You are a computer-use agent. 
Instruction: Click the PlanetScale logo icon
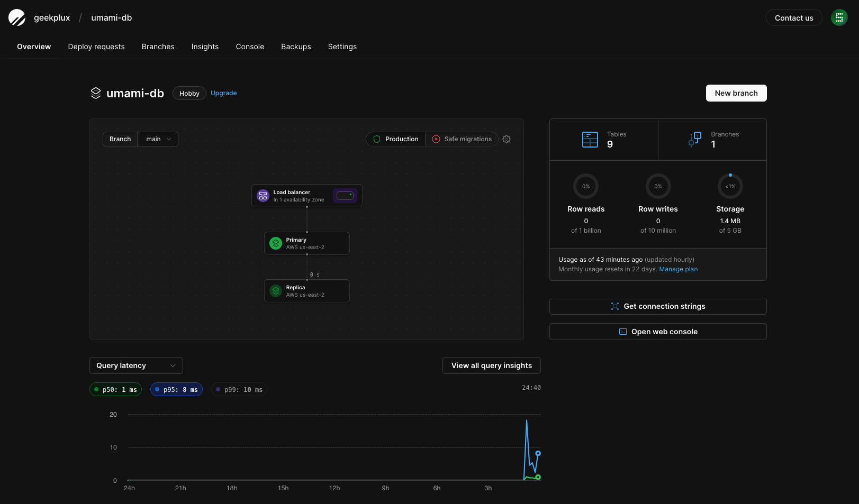17,17
